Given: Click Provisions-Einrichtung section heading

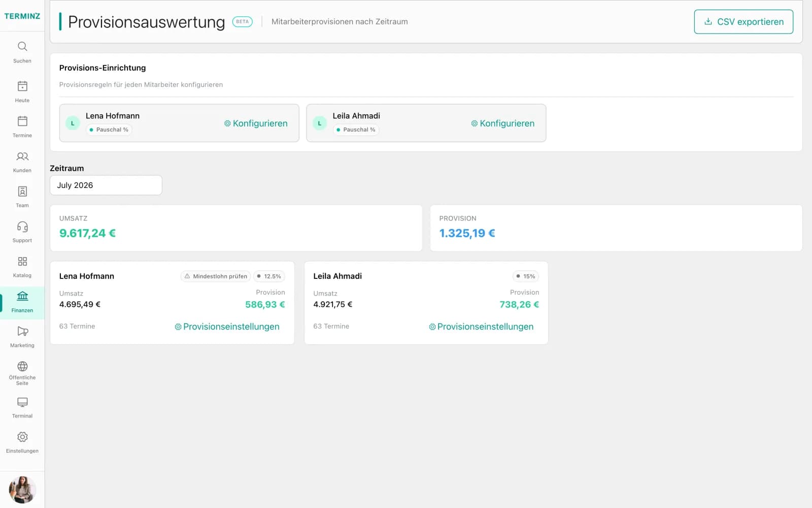Looking at the screenshot, I should (103, 68).
